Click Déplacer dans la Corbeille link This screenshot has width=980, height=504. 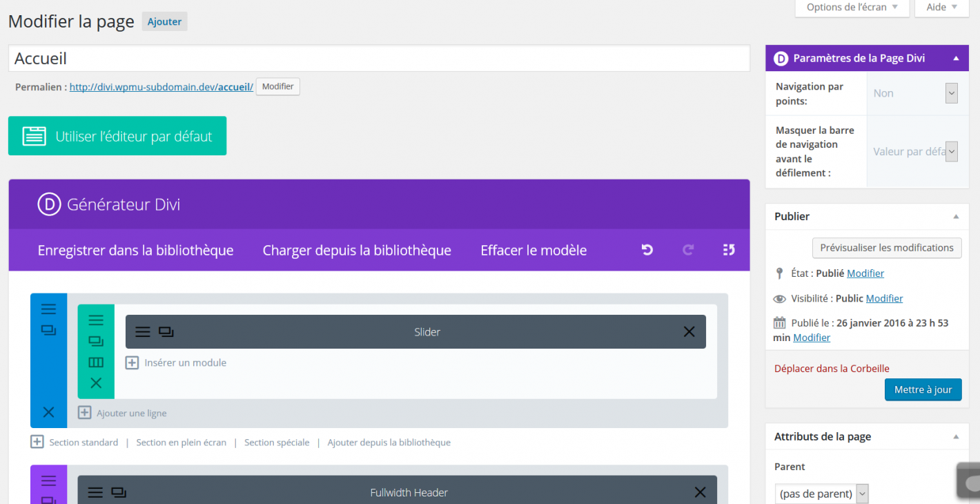[x=832, y=369]
